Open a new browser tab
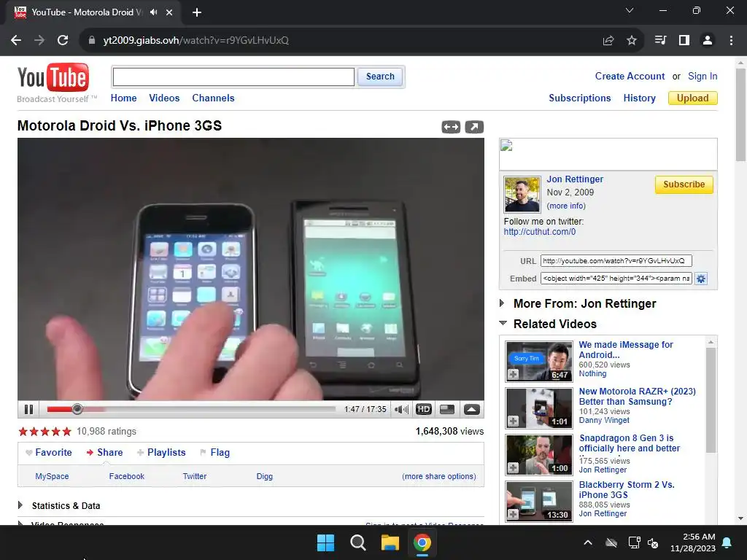747x560 pixels. (197, 12)
